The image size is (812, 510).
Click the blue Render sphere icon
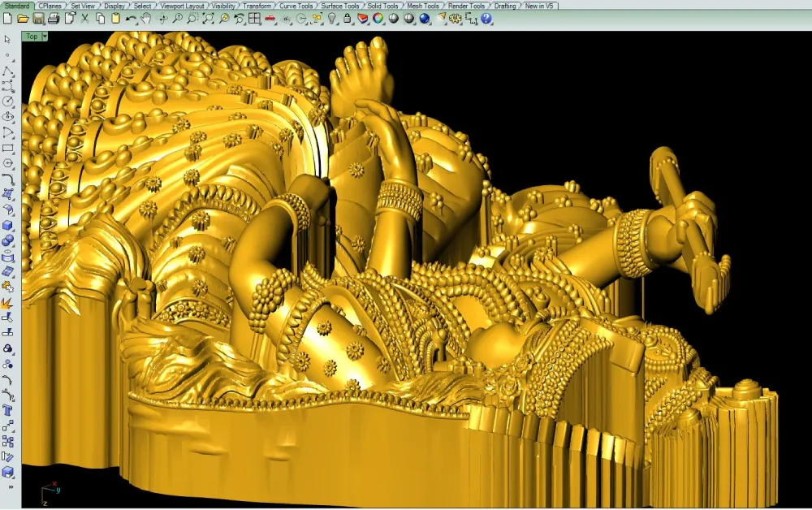pos(425,19)
